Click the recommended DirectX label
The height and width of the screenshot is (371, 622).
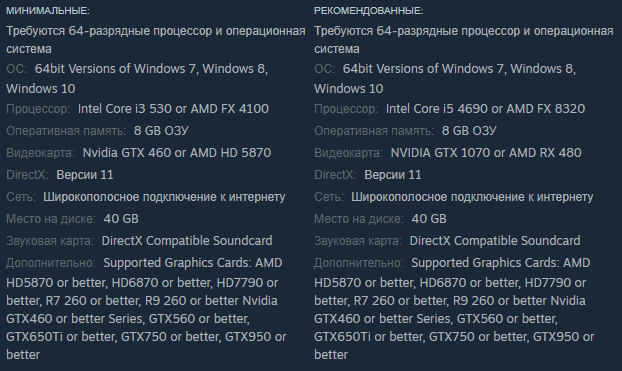coord(335,175)
